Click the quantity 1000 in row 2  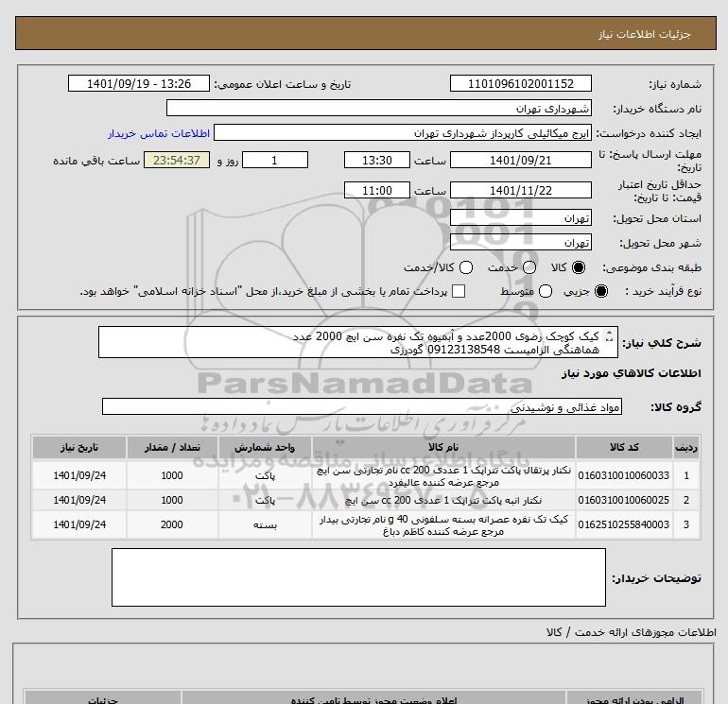pyautogui.click(x=172, y=500)
